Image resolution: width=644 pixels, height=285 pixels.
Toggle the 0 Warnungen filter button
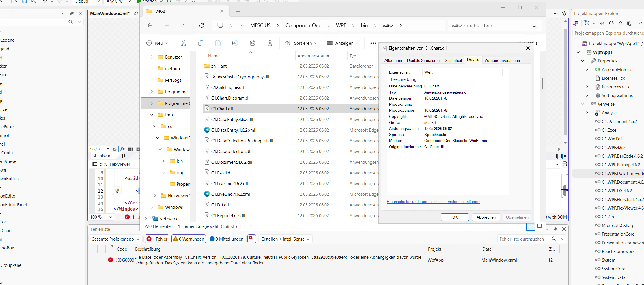pos(189,239)
